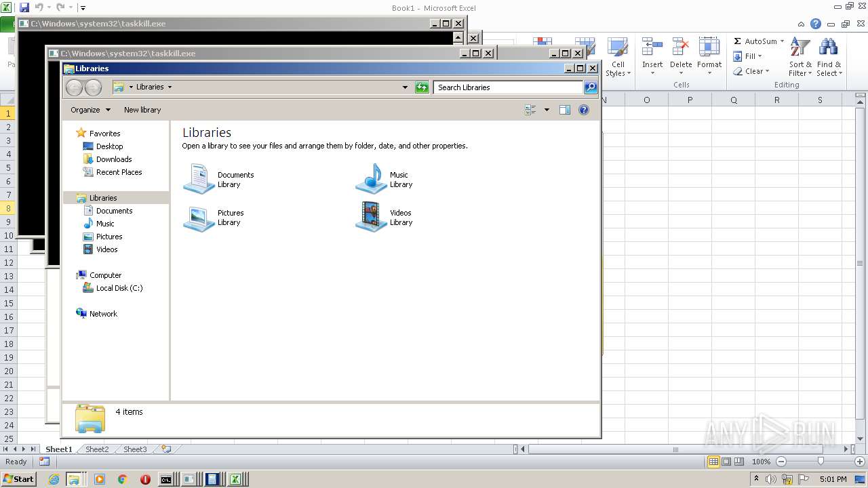Viewport: 868px width, 488px height.
Task: Switch to Normal view in Excel
Action: pos(713,462)
